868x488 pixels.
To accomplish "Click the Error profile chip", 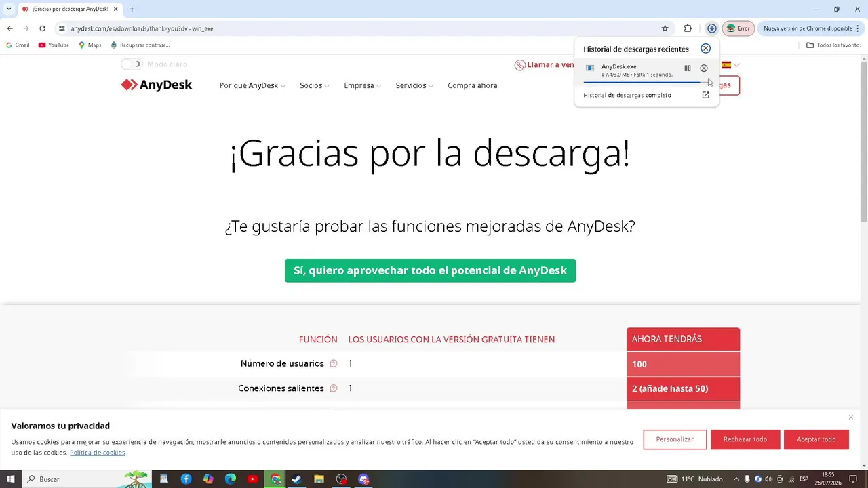I will tap(738, 28).
